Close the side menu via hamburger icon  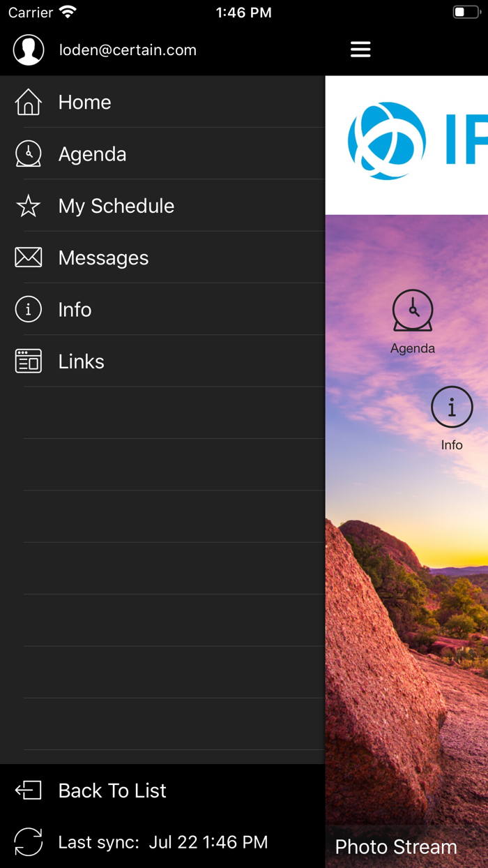(360, 50)
